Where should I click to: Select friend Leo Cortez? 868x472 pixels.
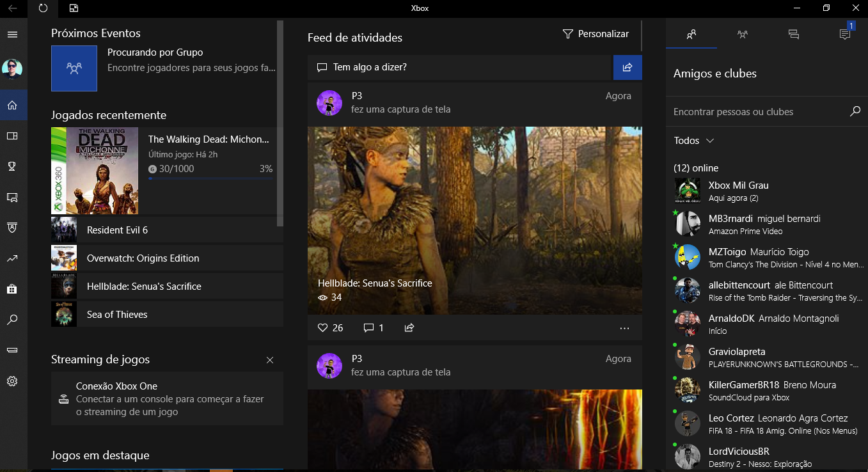(767, 423)
